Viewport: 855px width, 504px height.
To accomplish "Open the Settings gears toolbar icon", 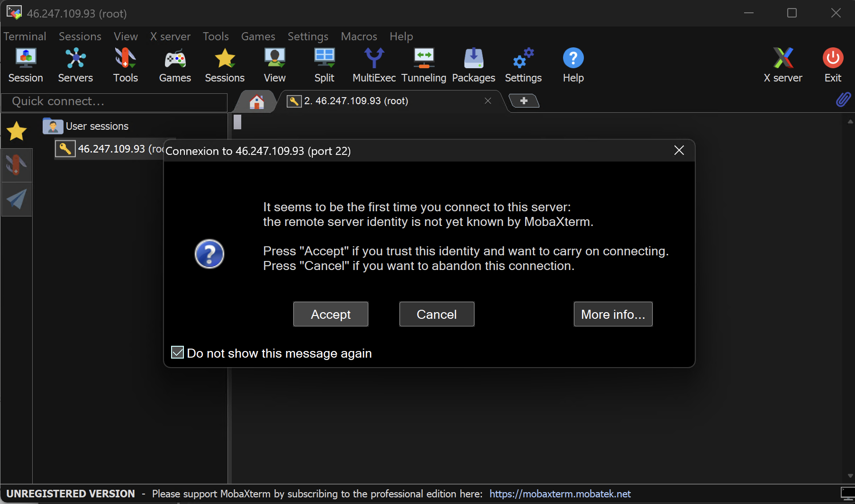I will [523, 65].
